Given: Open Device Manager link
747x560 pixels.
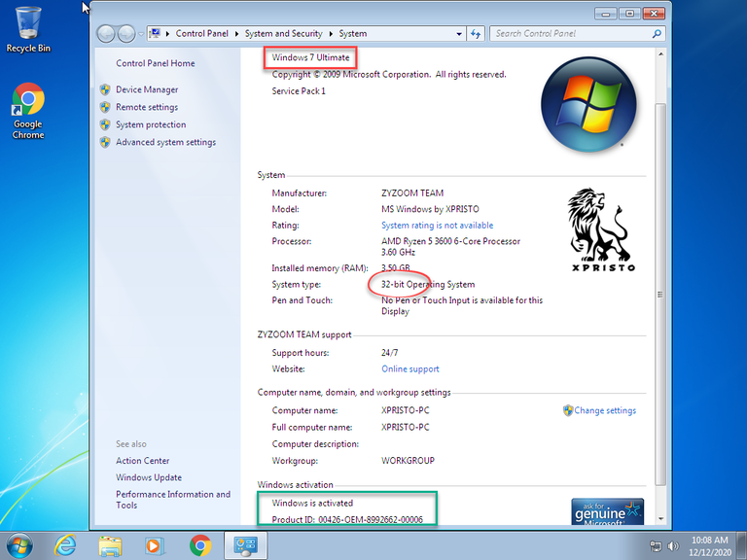Looking at the screenshot, I should (147, 89).
